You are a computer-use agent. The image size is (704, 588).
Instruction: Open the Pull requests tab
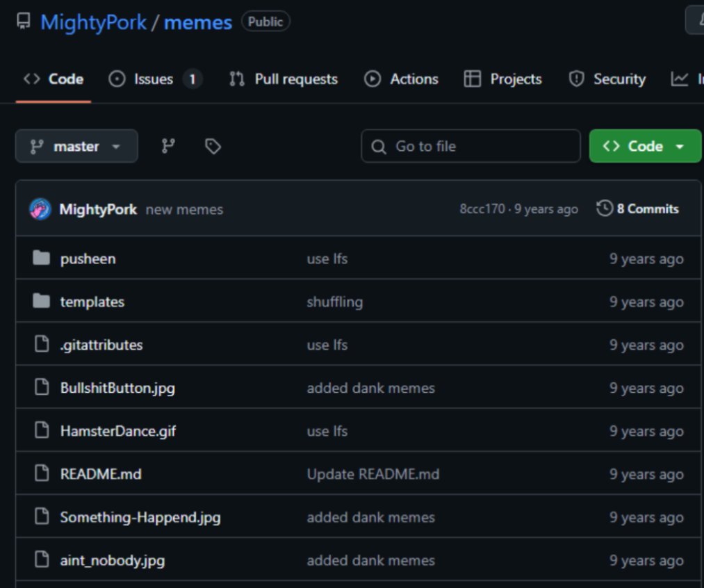(x=284, y=79)
